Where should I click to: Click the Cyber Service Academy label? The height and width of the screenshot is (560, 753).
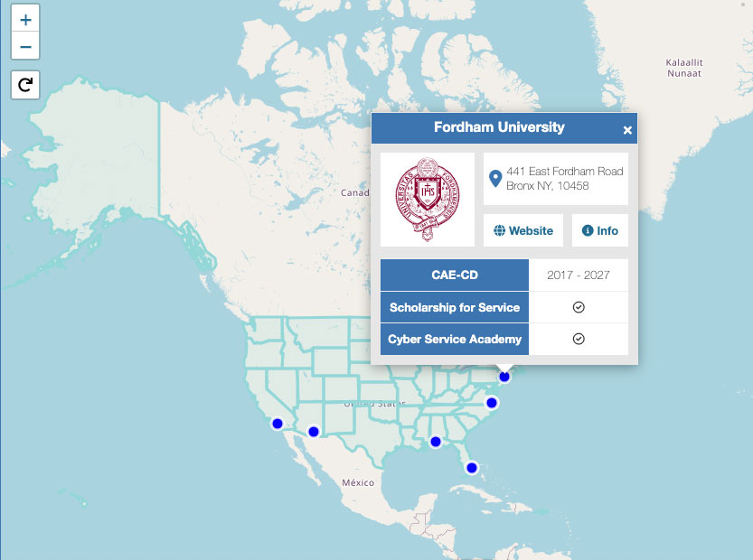455,339
